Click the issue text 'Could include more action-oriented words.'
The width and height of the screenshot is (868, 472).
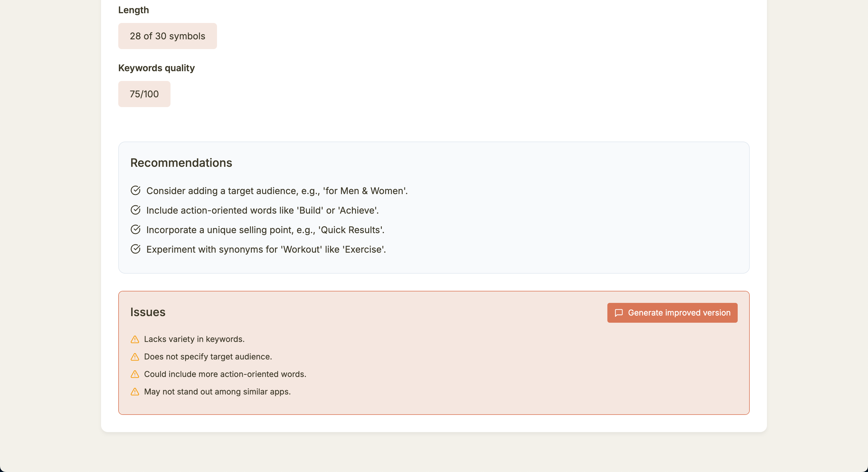[225, 374]
